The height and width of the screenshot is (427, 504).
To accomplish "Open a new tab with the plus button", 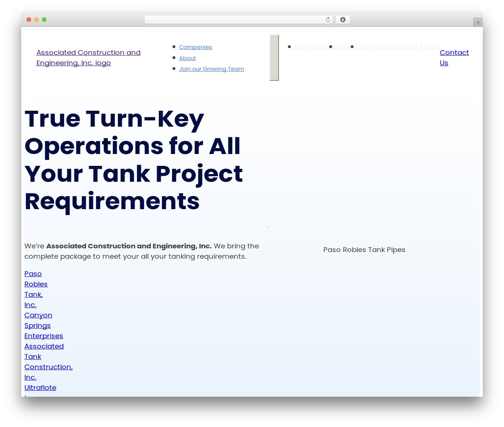I will [x=478, y=22].
